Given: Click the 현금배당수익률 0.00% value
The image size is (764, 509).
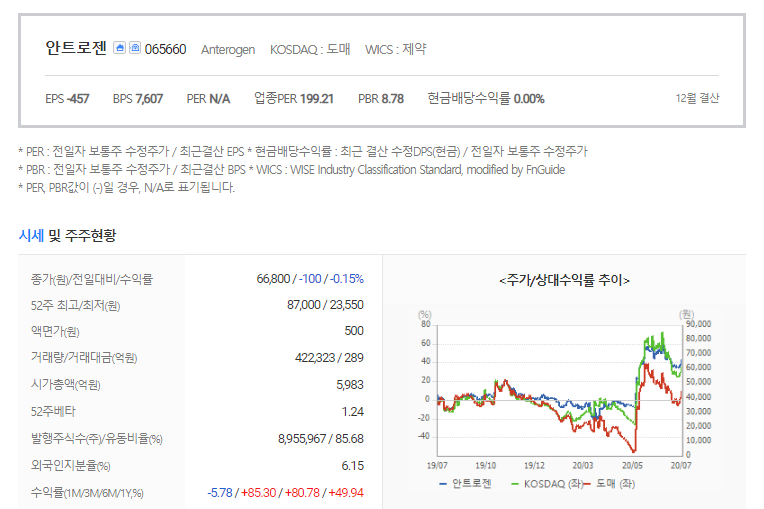Looking at the screenshot, I should click(486, 98).
